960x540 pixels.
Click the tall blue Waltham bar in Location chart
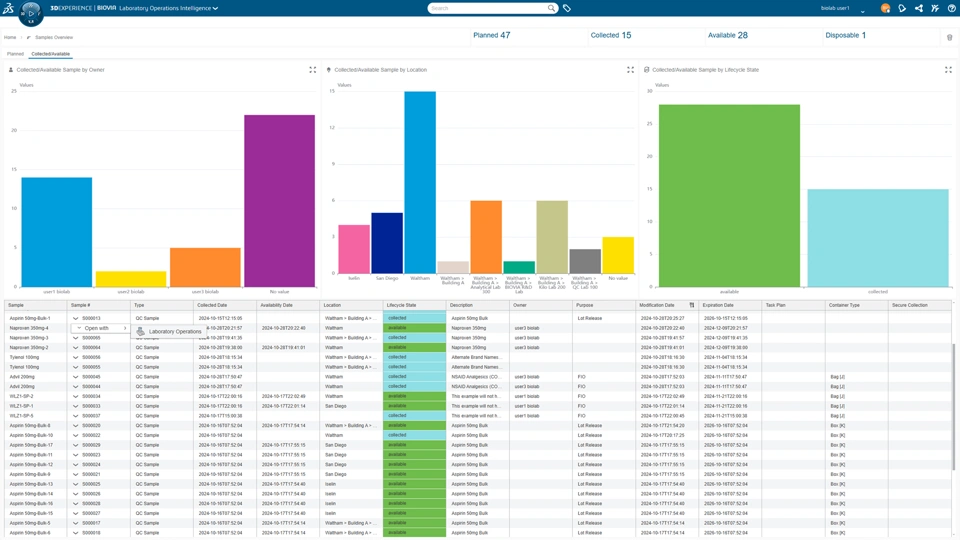click(420, 182)
